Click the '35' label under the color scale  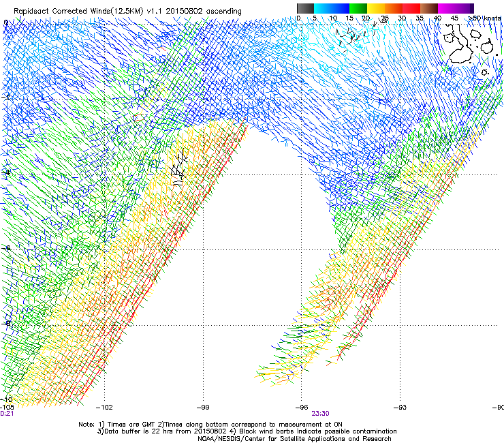420,18
